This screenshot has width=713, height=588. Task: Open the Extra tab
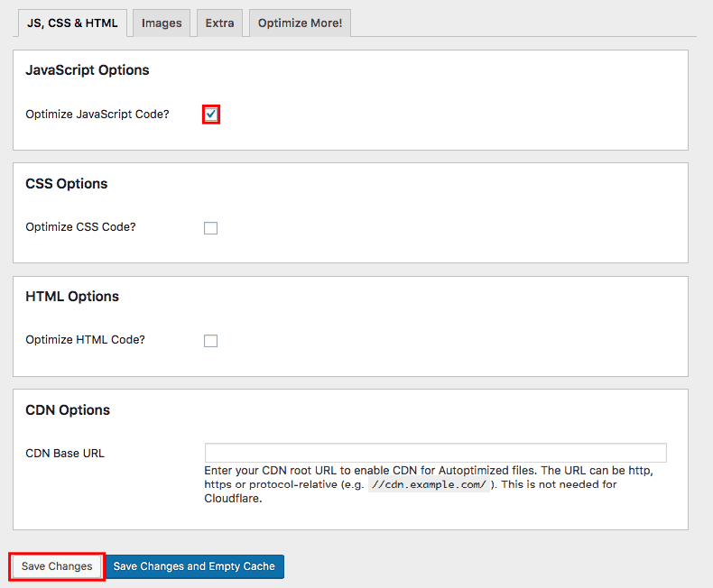point(219,23)
